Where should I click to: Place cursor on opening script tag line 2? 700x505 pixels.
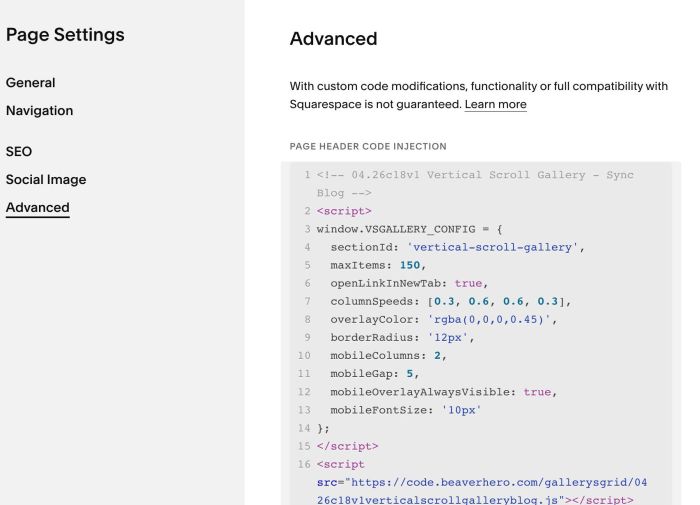343,212
